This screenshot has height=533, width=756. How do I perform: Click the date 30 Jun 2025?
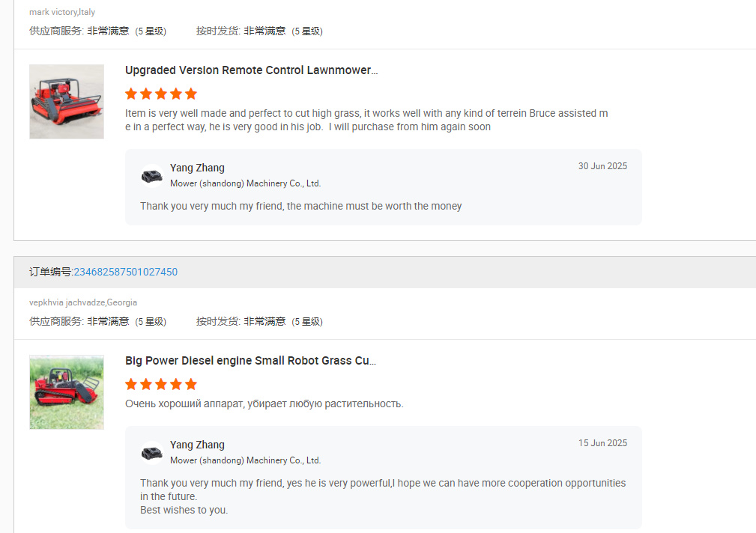602,165
